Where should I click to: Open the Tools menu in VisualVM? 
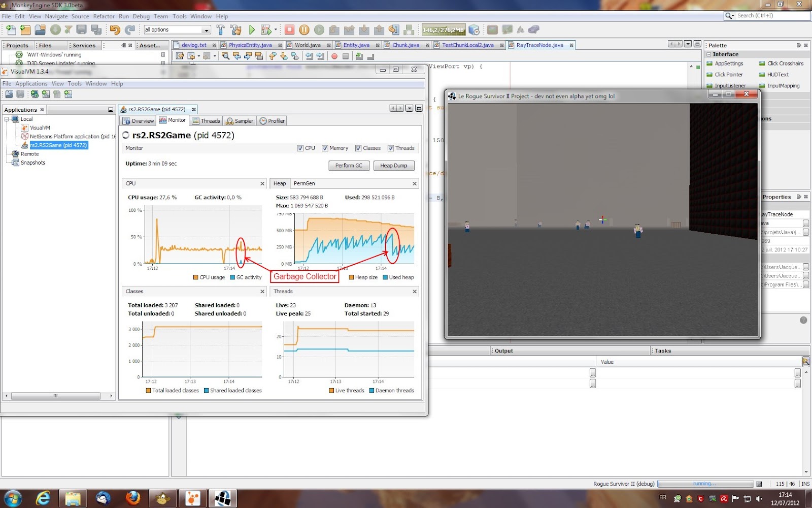[x=75, y=84]
